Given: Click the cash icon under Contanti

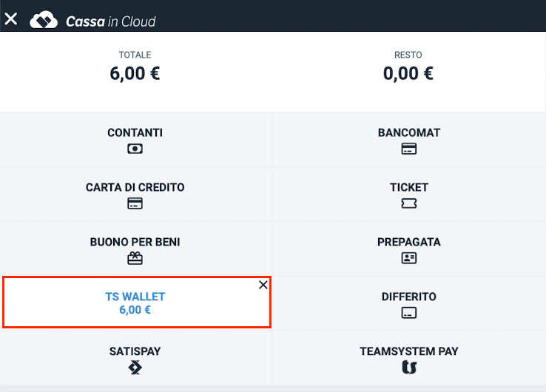Looking at the screenshot, I should [135, 149].
